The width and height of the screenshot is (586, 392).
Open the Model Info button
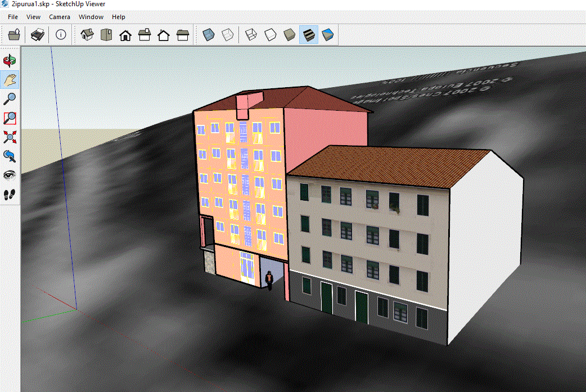click(x=61, y=35)
